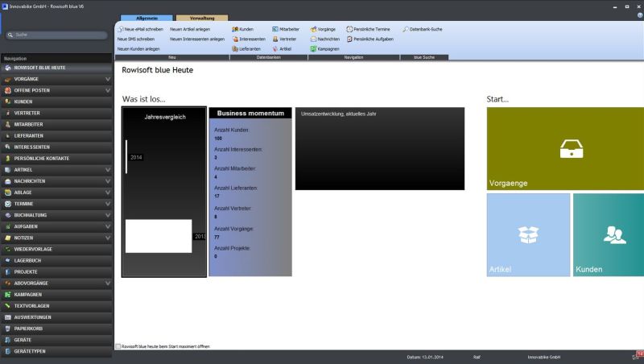The width and height of the screenshot is (644, 364).
Task: Click the Mitarbeiter ribbon icon
Action: 275,29
